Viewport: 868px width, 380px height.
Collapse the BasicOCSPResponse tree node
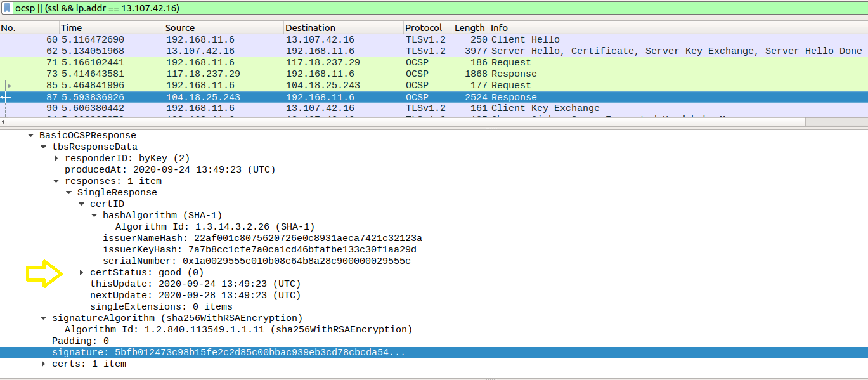[x=30, y=135]
